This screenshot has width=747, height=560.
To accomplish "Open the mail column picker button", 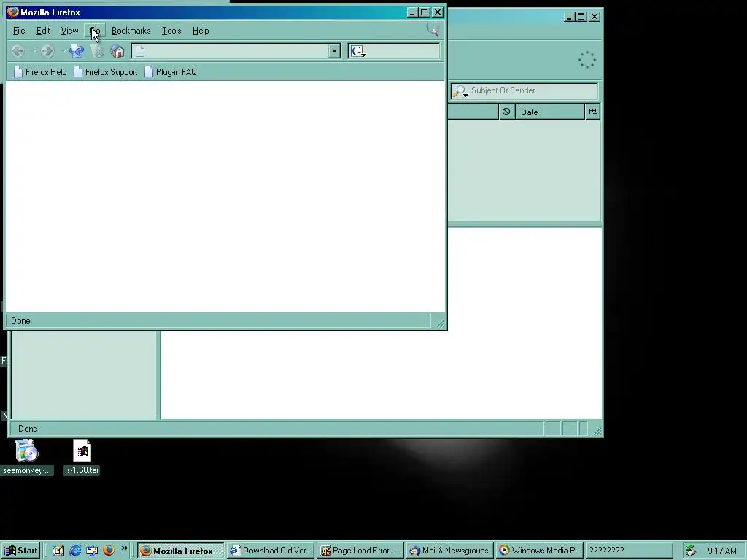I will [x=592, y=112].
